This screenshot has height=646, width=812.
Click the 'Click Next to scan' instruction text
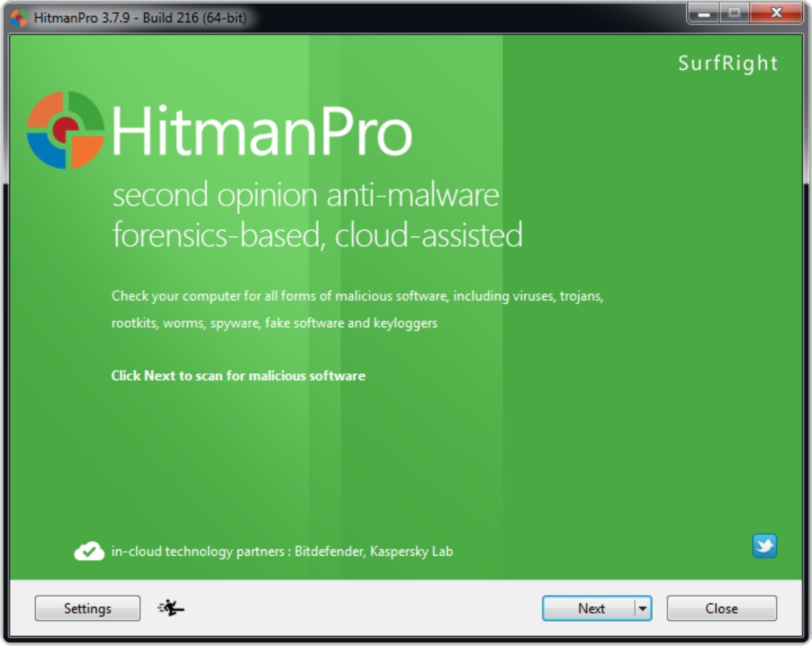tap(238, 375)
